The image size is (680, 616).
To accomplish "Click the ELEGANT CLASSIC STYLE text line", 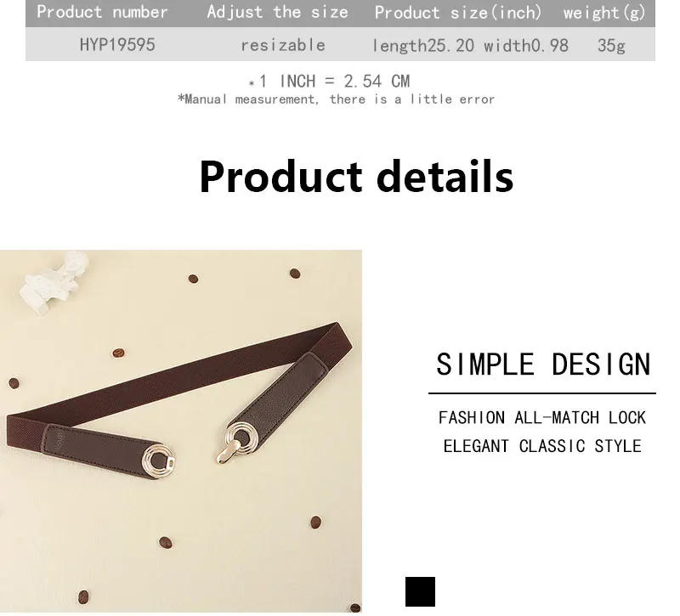I will pos(542,446).
